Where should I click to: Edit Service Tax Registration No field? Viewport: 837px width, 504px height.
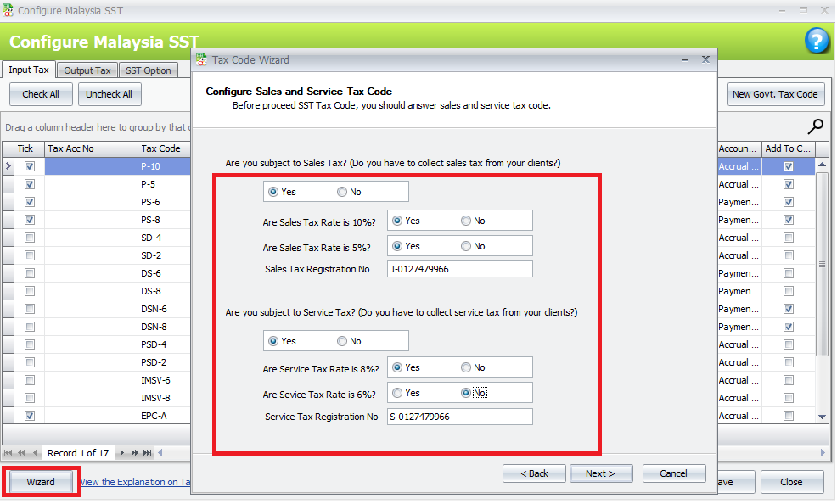(459, 417)
